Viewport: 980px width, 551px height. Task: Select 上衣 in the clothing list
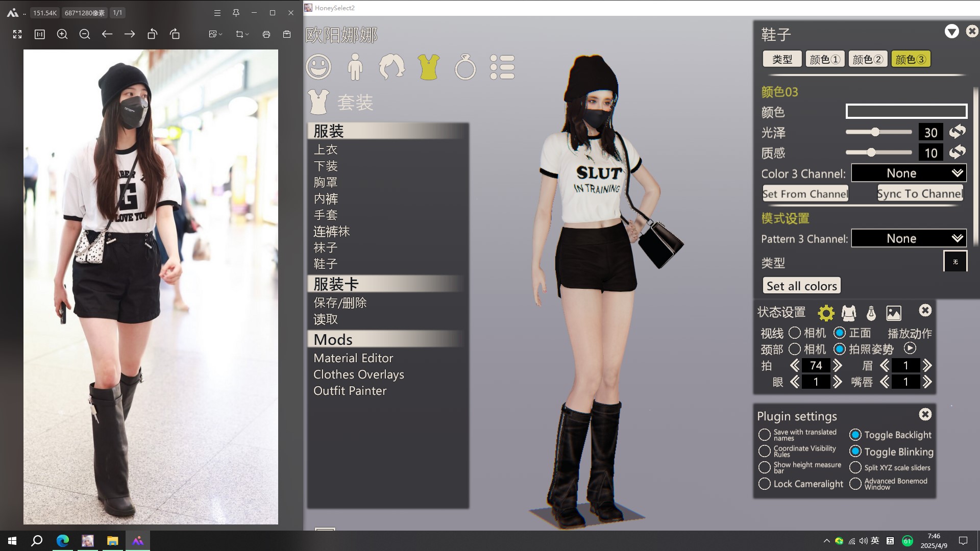[x=326, y=149]
